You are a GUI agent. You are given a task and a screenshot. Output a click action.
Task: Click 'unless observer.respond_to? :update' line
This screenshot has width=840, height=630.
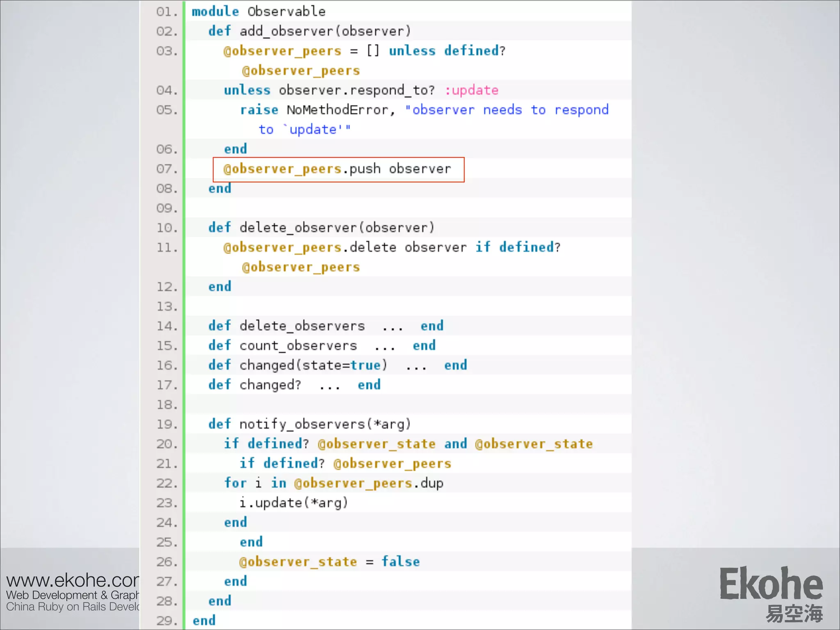coord(361,90)
